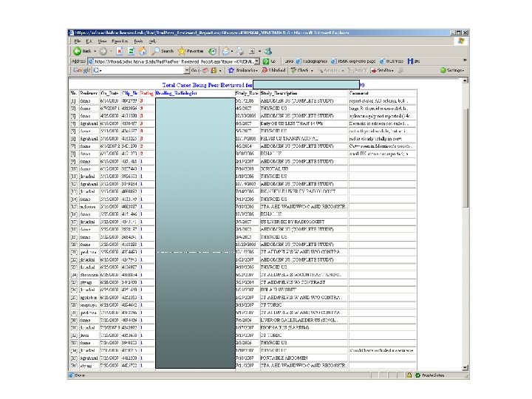Click the AutoFill button in Google toolbar

(x=358, y=70)
